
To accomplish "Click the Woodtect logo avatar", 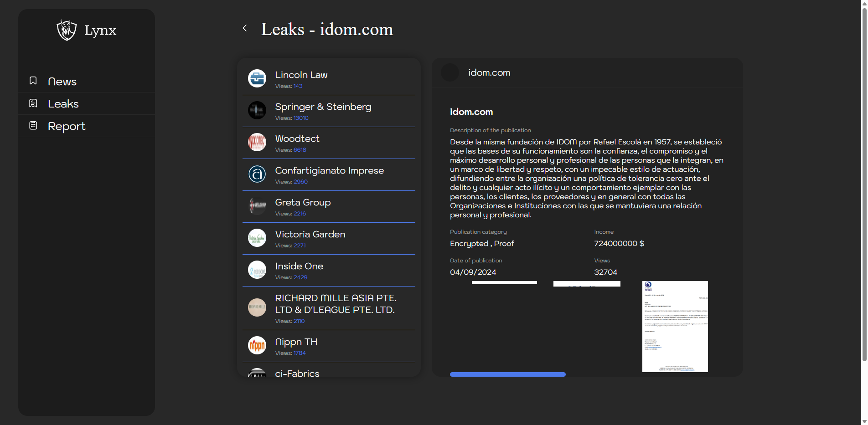I will click(257, 142).
